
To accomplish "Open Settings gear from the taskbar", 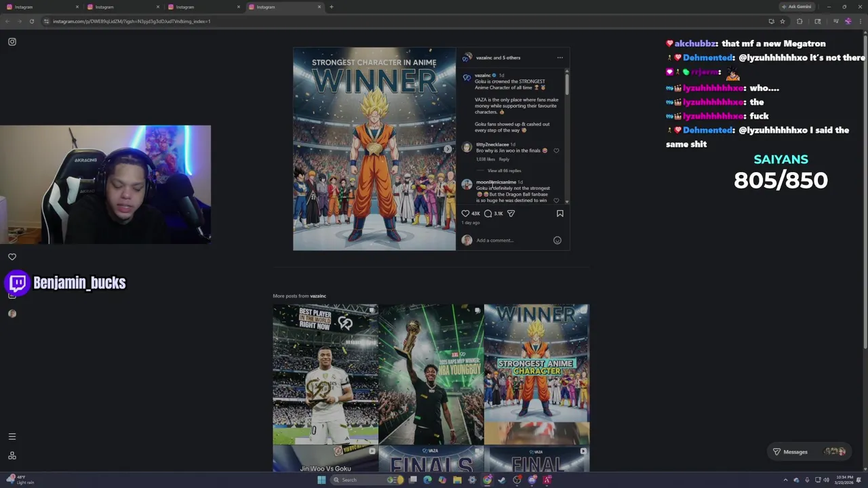I will (x=472, y=480).
